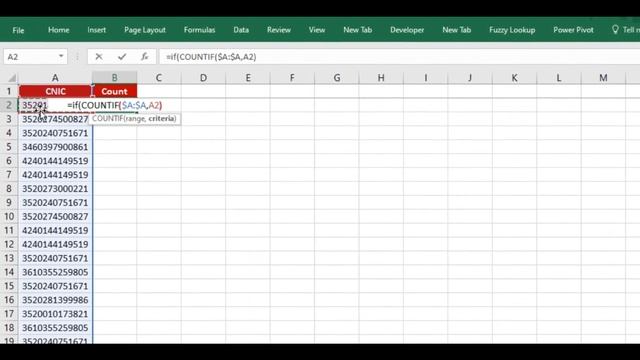Select column C header
Viewport: 640px width, 360px height.
[x=159, y=78]
